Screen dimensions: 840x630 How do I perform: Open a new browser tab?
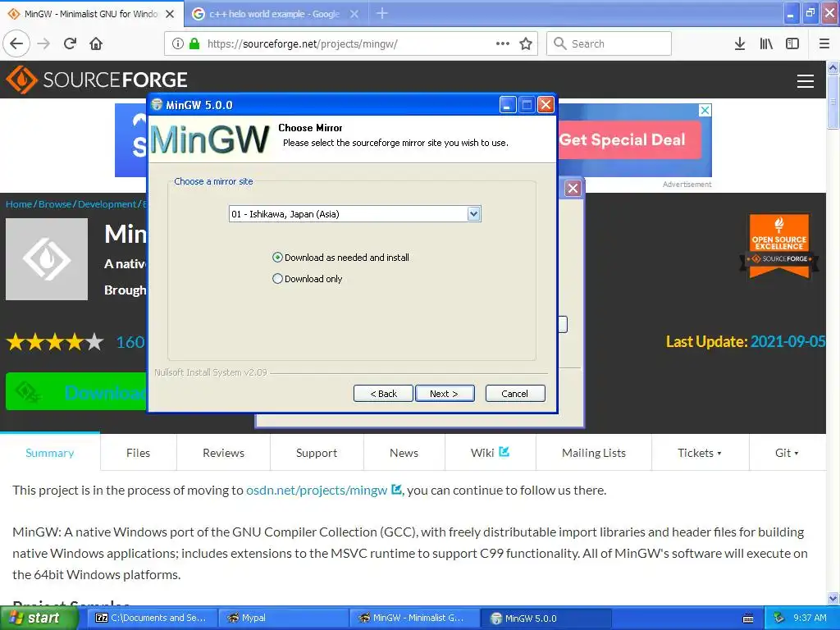pos(382,13)
